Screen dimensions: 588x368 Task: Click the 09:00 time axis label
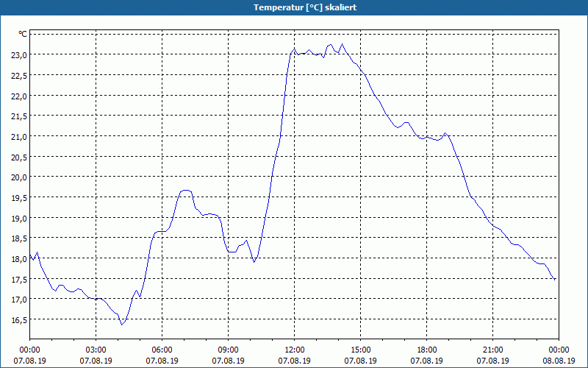[x=228, y=350]
